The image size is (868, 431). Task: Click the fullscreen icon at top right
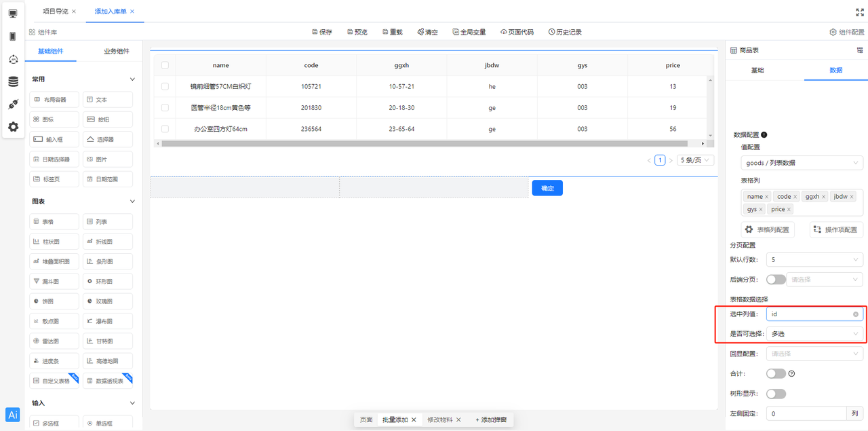pyautogui.click(x=860, y=12)
